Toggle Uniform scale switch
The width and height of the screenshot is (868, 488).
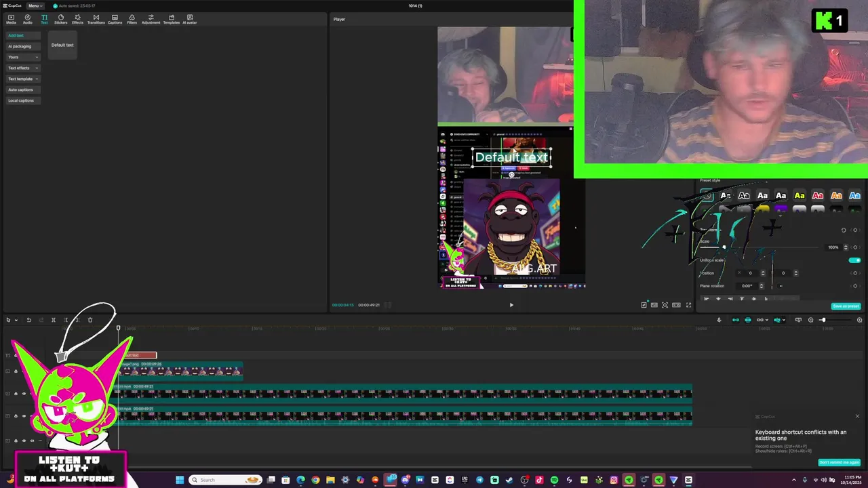click(x=854, y=260)
